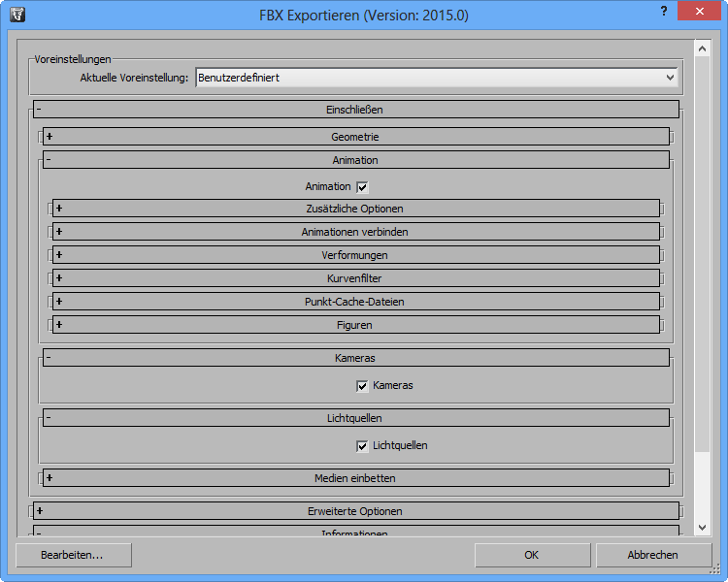The image size is (728, 582).
Task: Expand the Zusätzliche Optionen rollout
Action: tap(356, 209)
